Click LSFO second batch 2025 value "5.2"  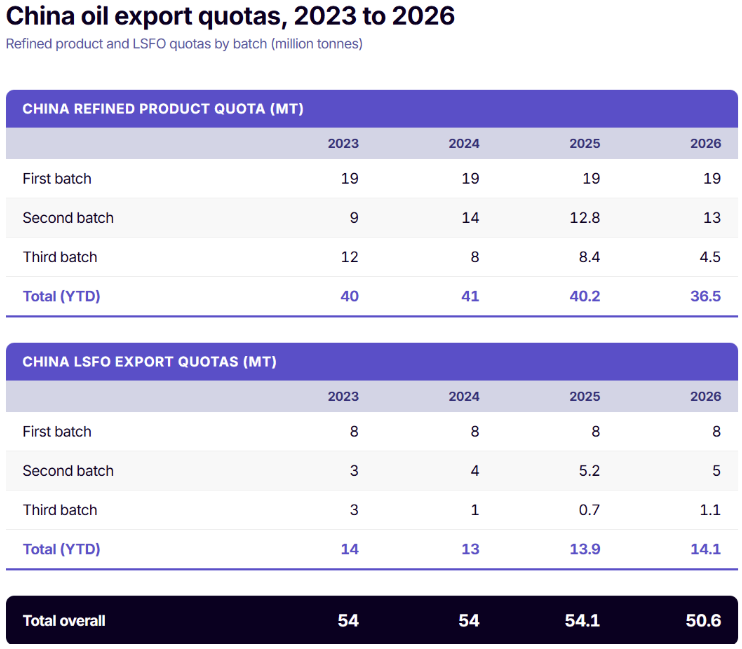click(589, 471)
